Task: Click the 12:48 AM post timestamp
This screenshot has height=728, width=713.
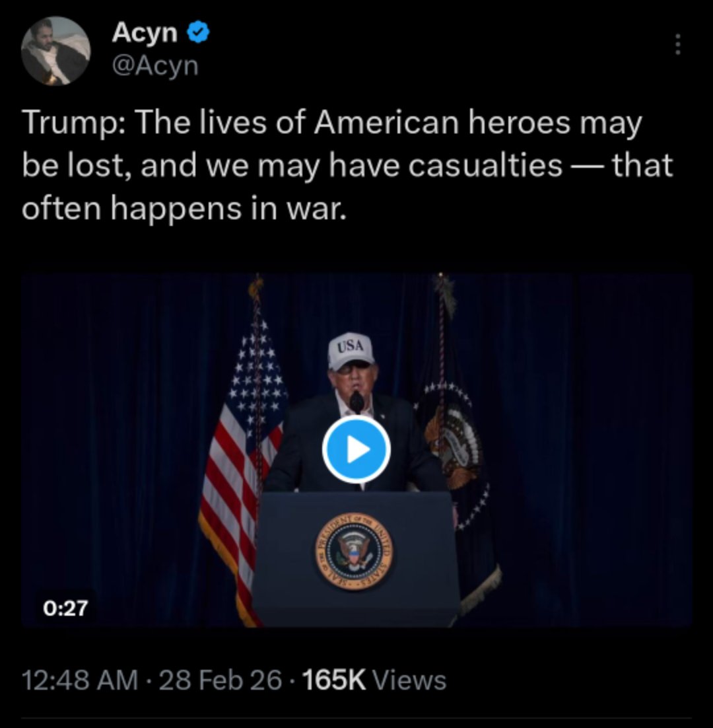Action: click(x=80, y=680)
